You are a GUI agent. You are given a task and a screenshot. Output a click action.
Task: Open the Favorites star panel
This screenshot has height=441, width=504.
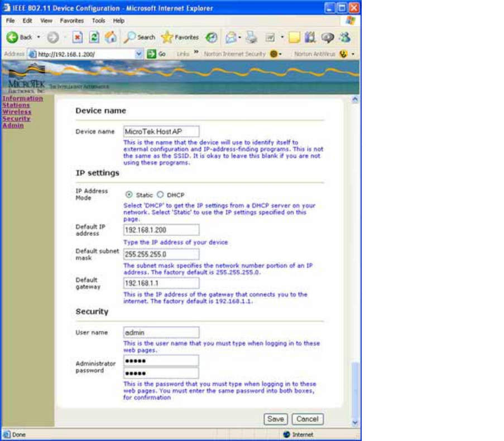tap(180, 37)
